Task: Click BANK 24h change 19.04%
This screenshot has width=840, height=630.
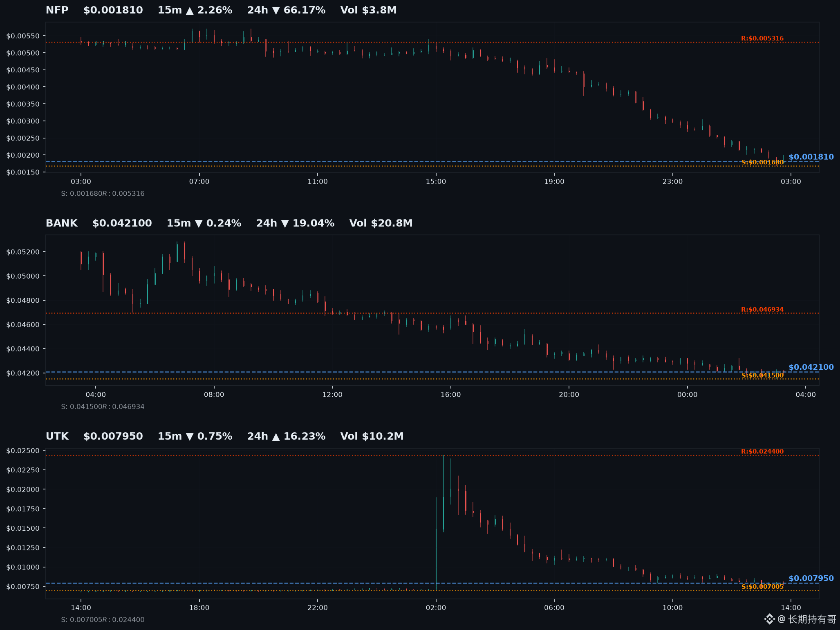Action: coord(295,223)
